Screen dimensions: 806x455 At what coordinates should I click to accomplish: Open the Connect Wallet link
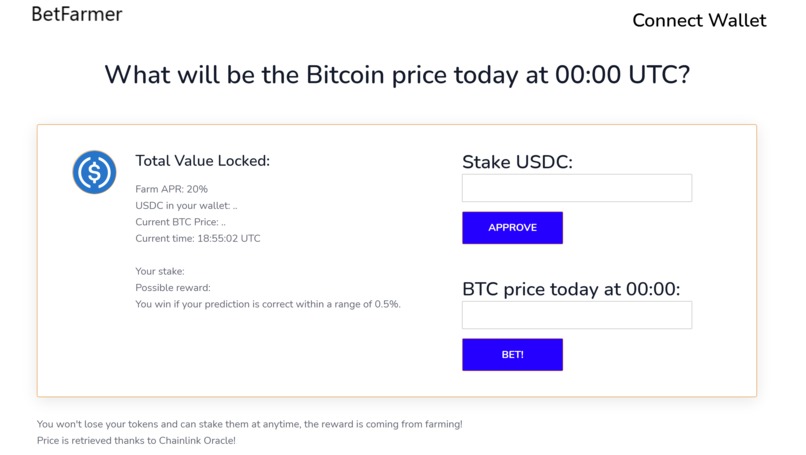[x=699, y=20]
